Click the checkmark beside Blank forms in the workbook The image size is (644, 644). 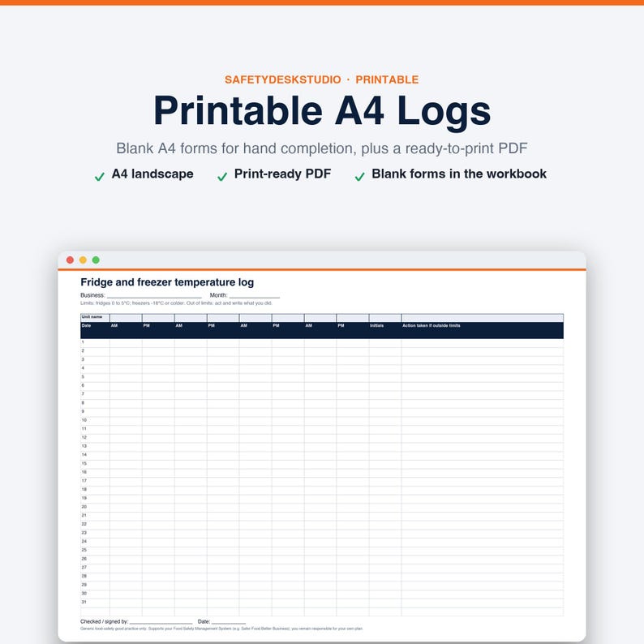tap(360, 177)
